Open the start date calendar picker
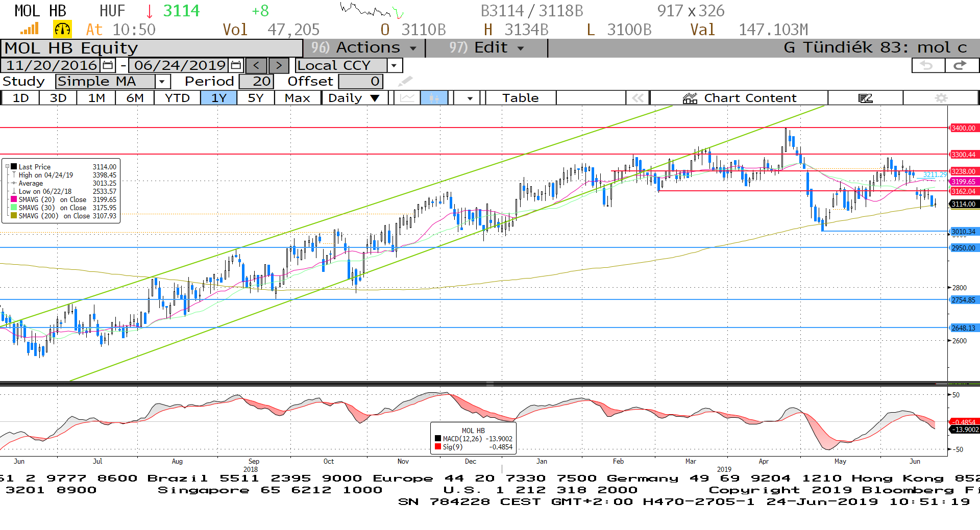 [108, 65]
